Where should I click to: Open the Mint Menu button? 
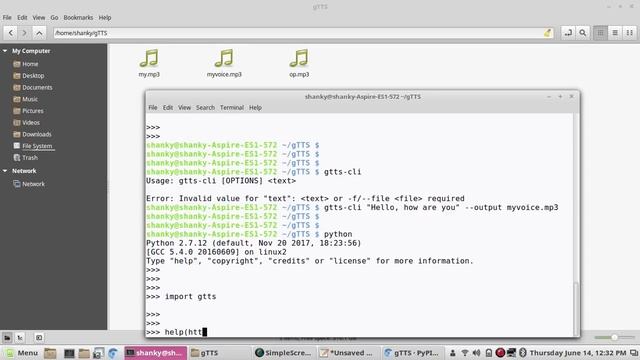[22, 353]
